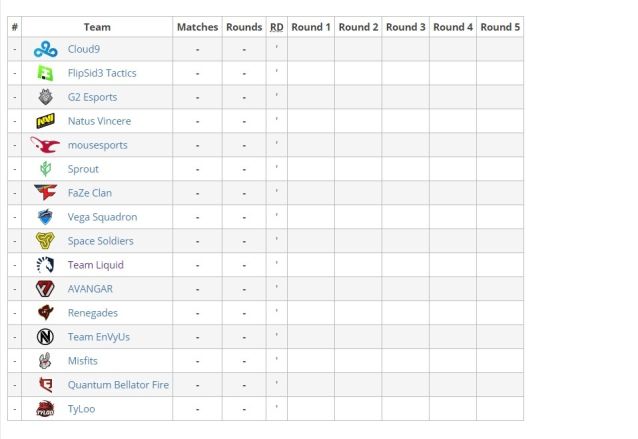Follow the AVANGAR team link
Screen dimensions: 638x439
click(90, 289)
